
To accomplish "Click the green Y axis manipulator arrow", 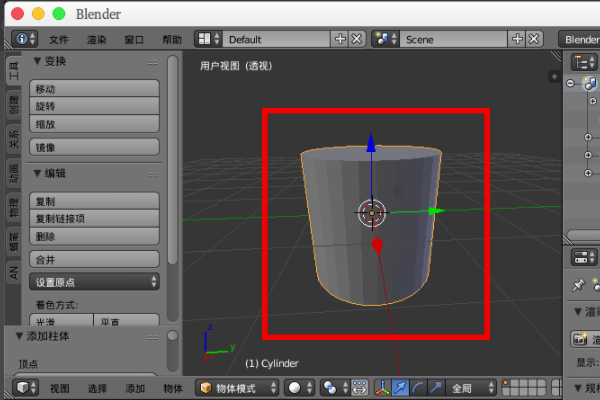I will click(x=435, y=211).
